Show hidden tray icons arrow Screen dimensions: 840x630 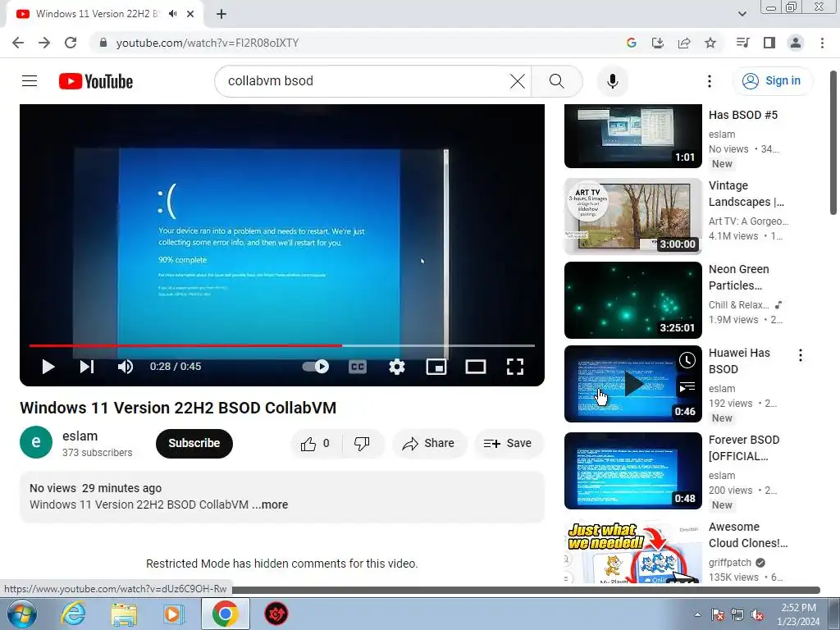(x=697, y=614)
